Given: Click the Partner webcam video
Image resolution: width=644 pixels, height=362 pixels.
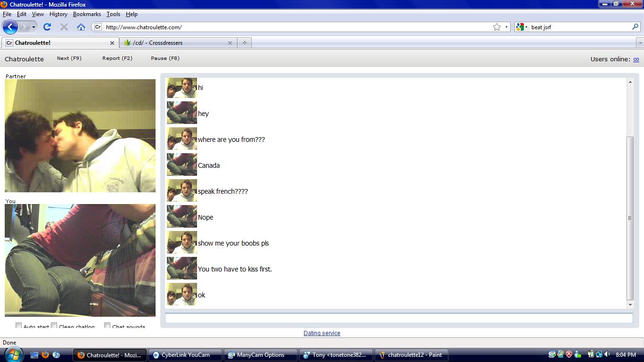Looking at the screenshot, I should coord(80,136).
